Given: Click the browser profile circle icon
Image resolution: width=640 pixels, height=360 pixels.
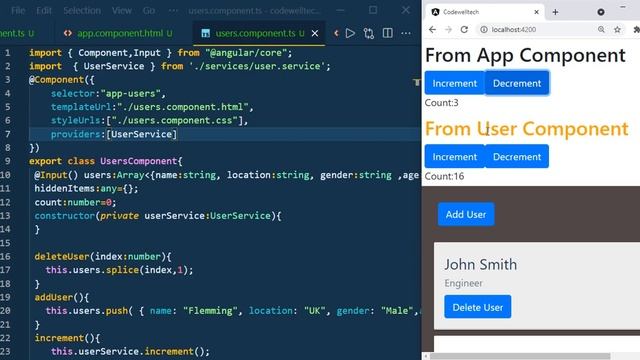Looking at the screenshot, I should [601, 12].
